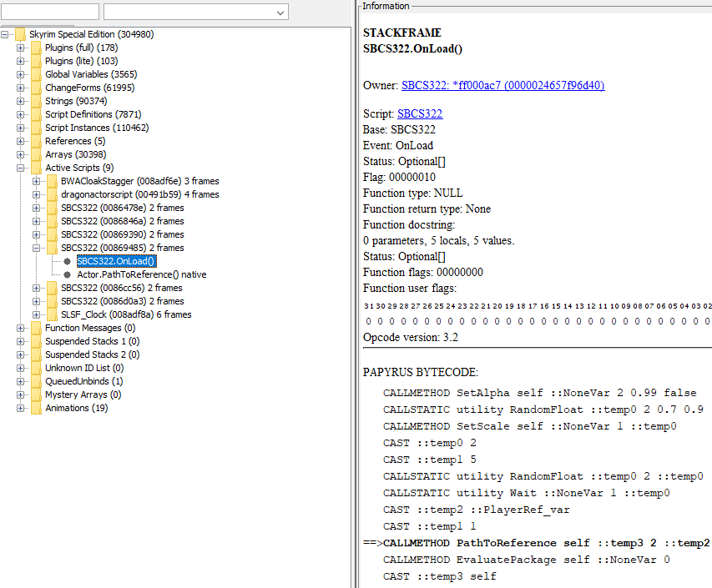Click the Function return type: None text
Image resolution: width=712 pixels, height=588 pixels.
click(x=427, y=209)
